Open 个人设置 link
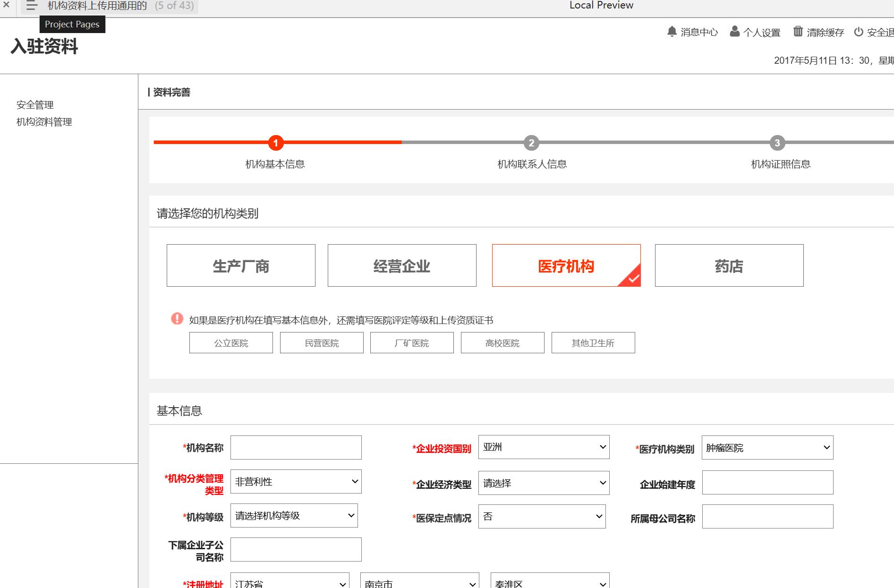Image resolution: width=894 pixels, height=588 pixels. [762, 32]
